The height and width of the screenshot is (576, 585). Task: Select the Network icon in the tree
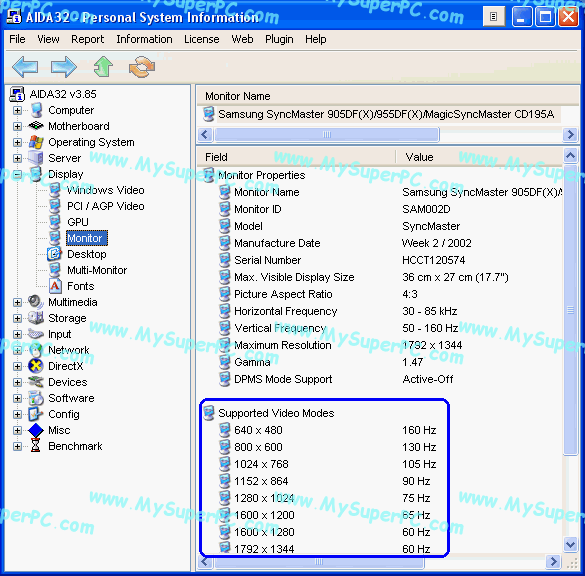[36, 350]
